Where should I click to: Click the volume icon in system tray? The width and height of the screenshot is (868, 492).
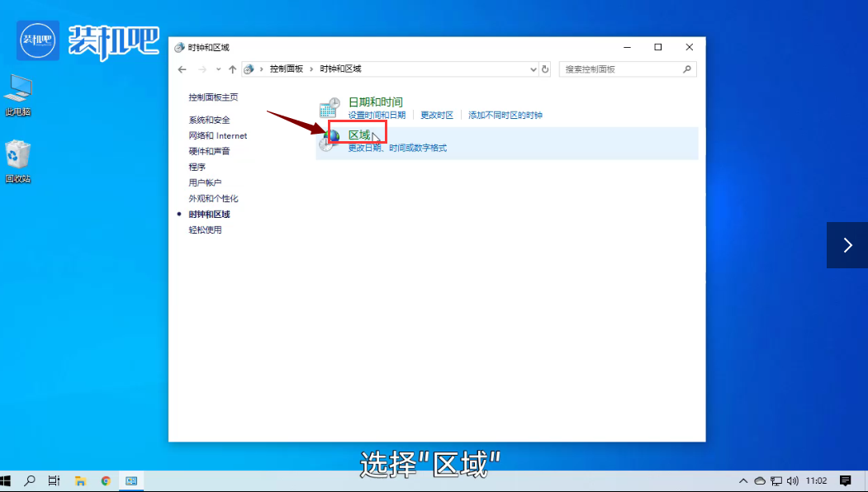tap(793, 480)
